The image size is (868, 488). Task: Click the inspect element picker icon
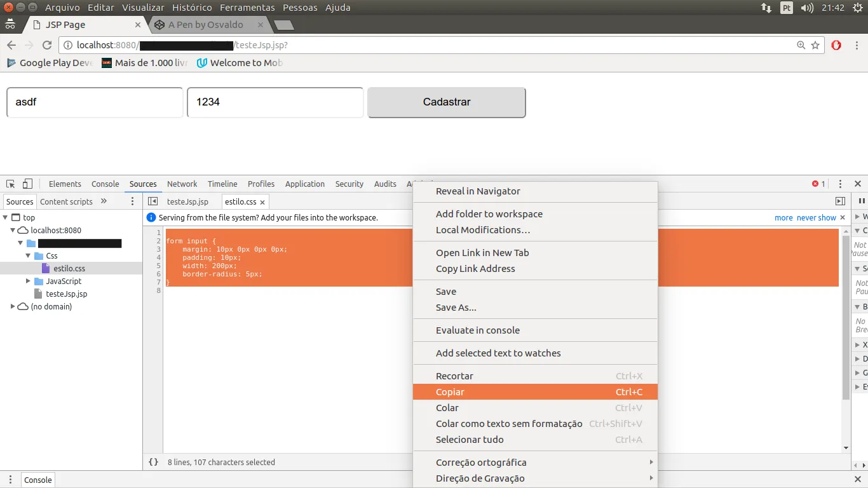tap(11, 184)
